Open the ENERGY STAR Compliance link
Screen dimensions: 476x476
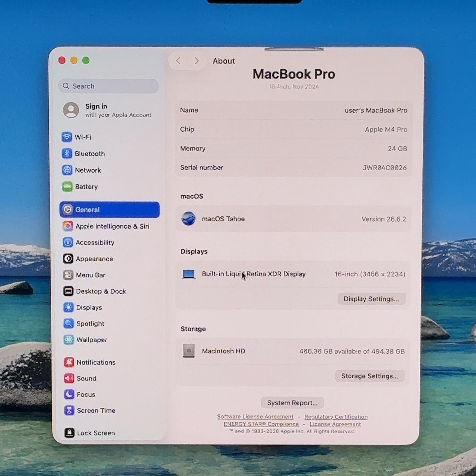click(x=261, y=424)
